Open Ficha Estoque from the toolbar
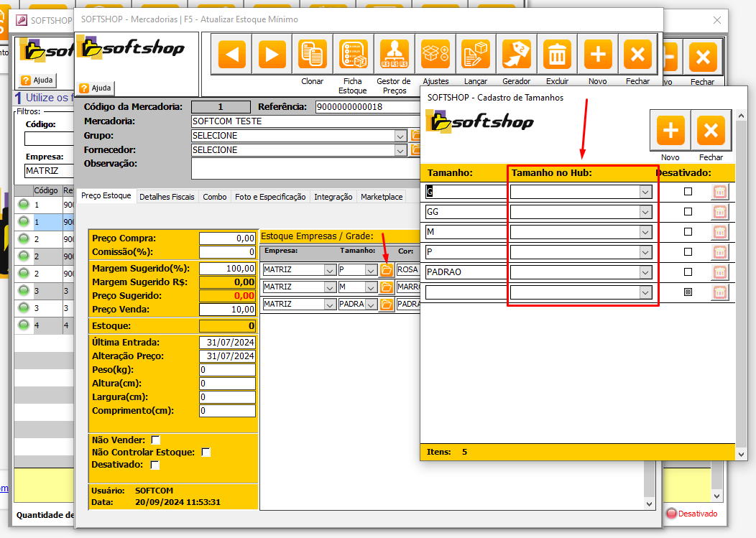756x538 pixels. [x=354, y=55]
